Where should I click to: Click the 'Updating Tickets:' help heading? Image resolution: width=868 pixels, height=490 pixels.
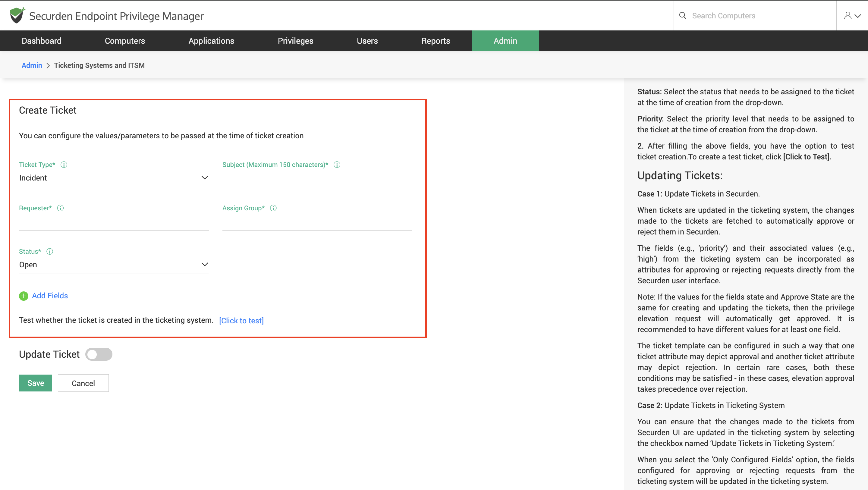point(680,175)
